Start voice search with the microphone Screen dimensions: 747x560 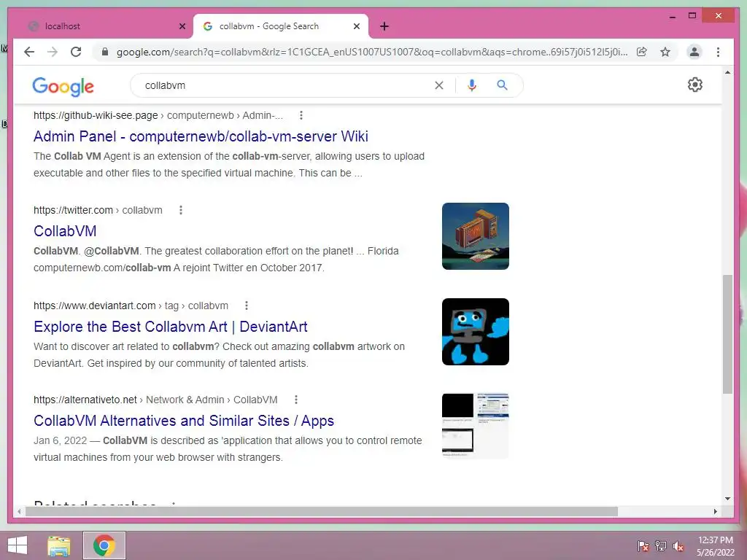pos(472,85)
